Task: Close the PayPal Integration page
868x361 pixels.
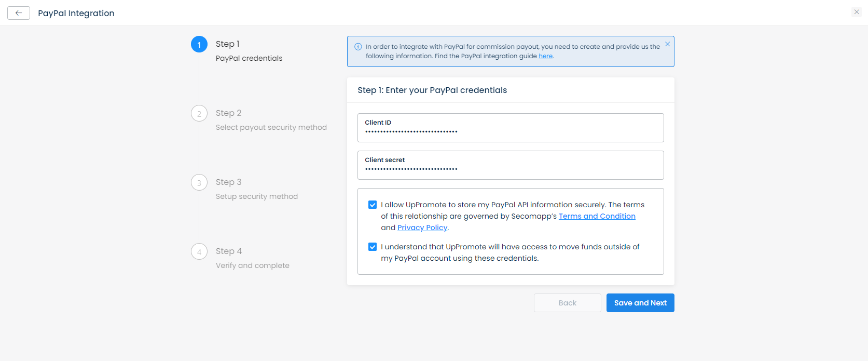Action: 857,12
